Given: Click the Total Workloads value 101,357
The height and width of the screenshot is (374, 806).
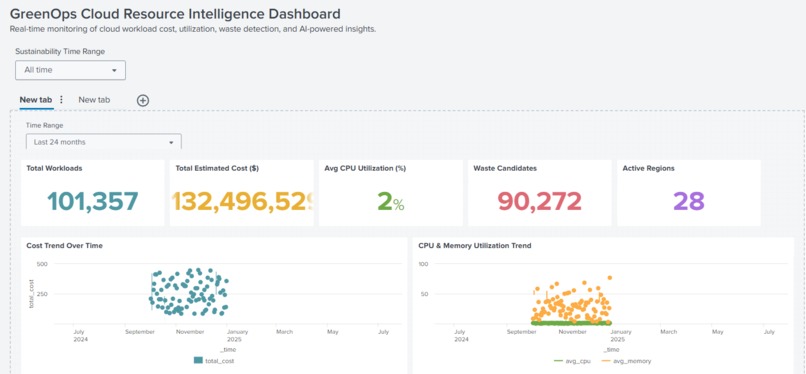Looking at the screenshot, I should (x=93, y=201).
